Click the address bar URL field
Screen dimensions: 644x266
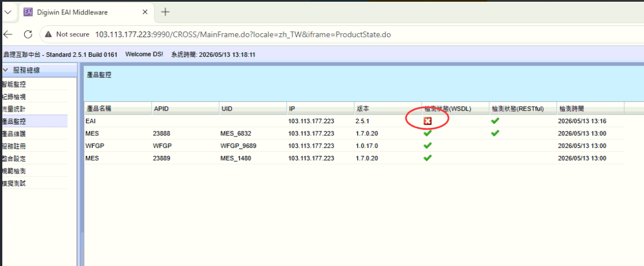(x=243, y=34)
